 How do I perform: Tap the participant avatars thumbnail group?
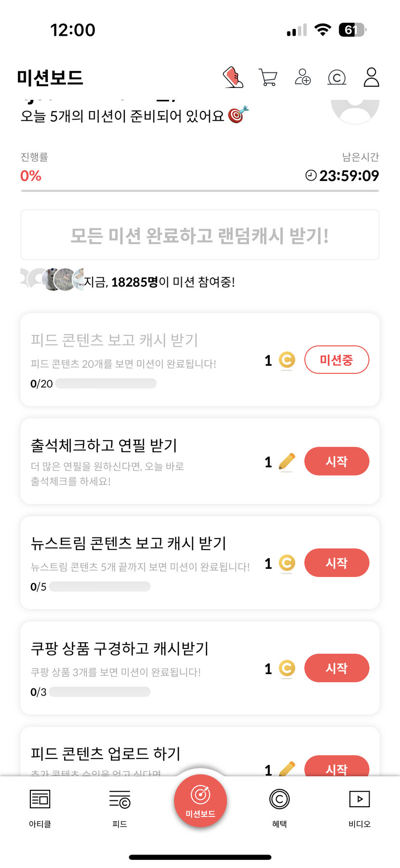tap(52, 279)
